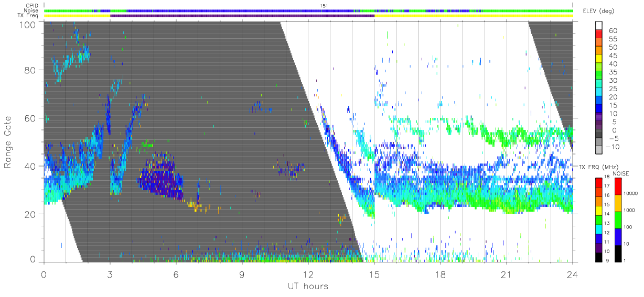
Task: Click the 21 tick on UT hours axis
Action: 507,274
